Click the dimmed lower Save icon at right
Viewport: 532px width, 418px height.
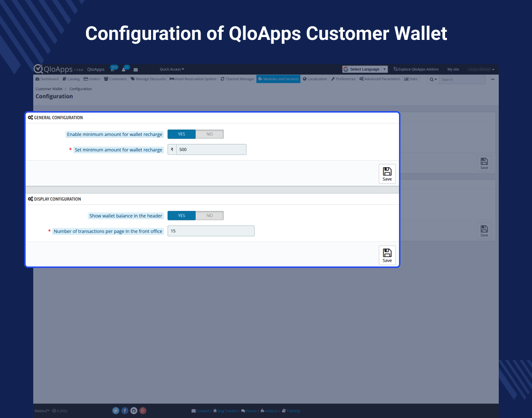[484, 231]
